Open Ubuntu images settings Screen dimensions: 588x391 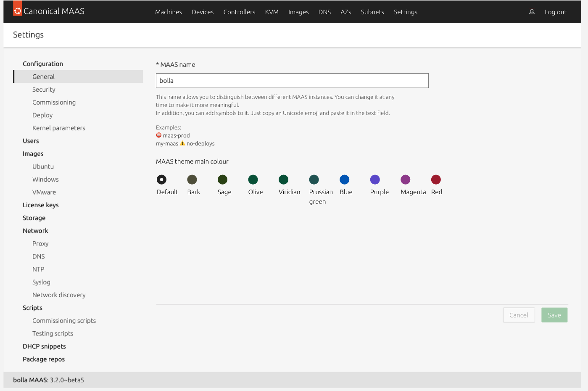(x=43, y=166)
